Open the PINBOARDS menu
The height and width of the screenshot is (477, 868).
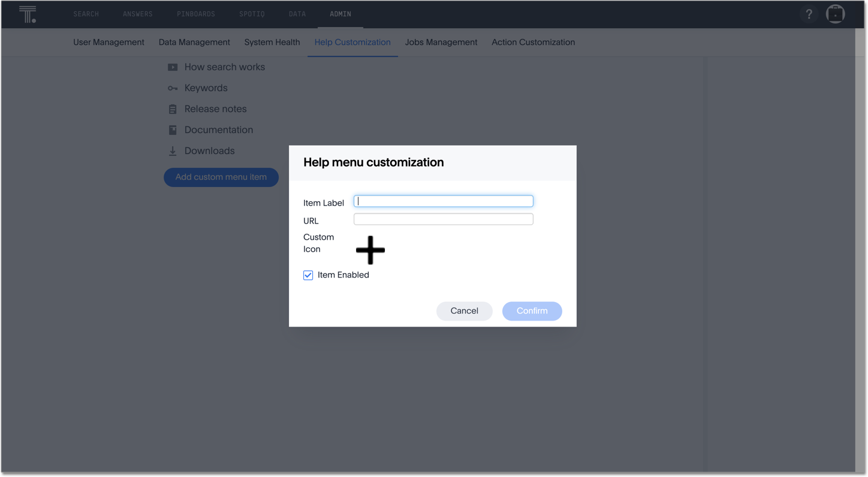pyautogui.click(x=196, y=14)
